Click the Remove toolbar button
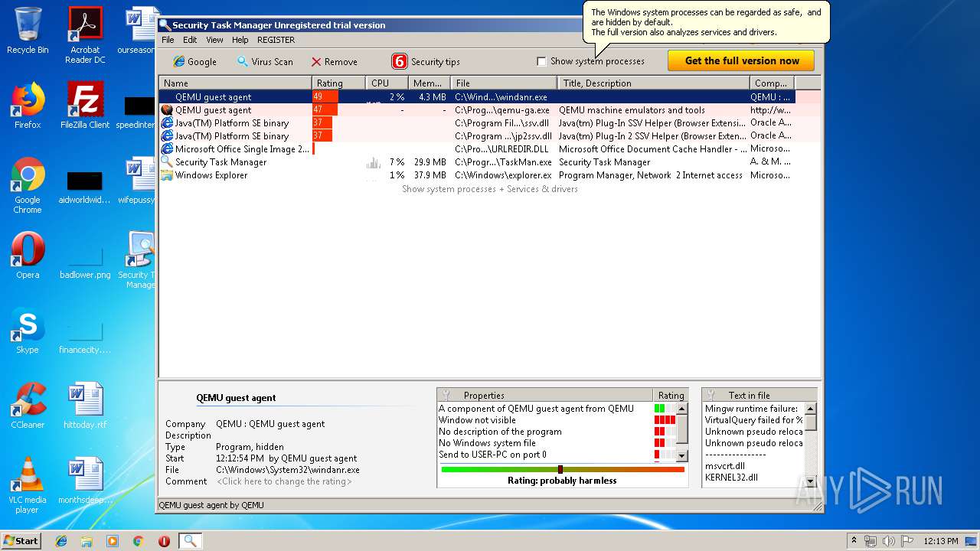Image resolution: width=980 pixels, height=551 pixels. pos(334,61)
